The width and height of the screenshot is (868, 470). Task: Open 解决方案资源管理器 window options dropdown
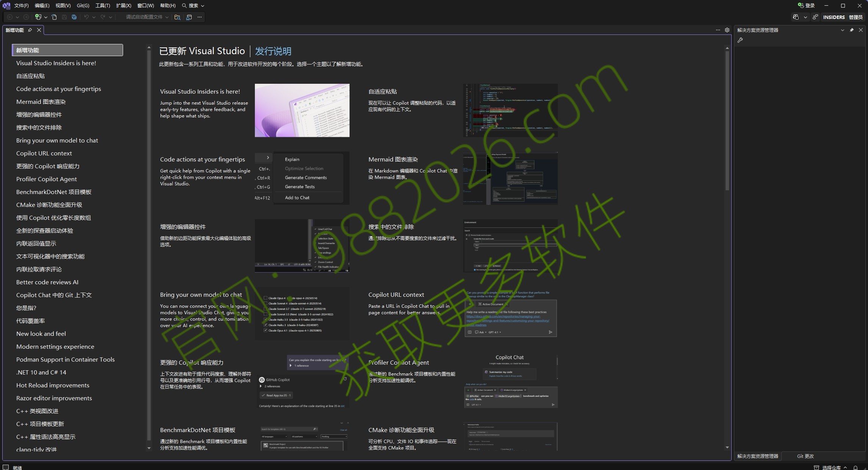point(842,30)
